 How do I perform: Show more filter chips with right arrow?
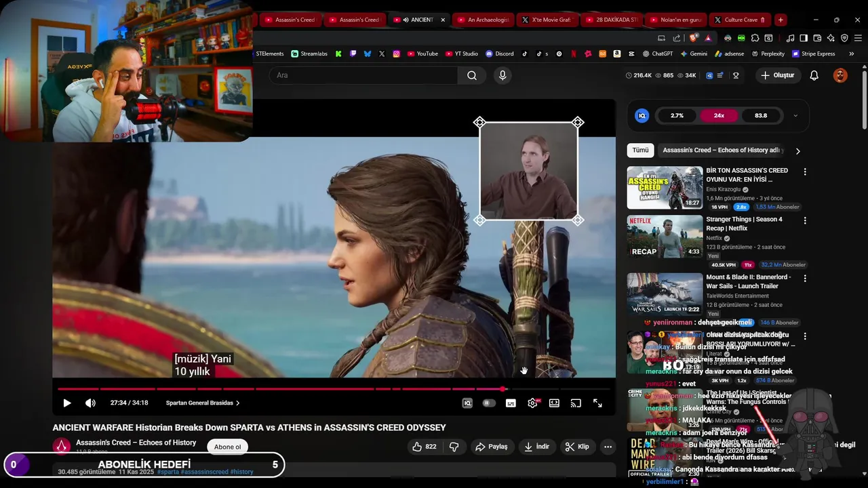(797, 151)
